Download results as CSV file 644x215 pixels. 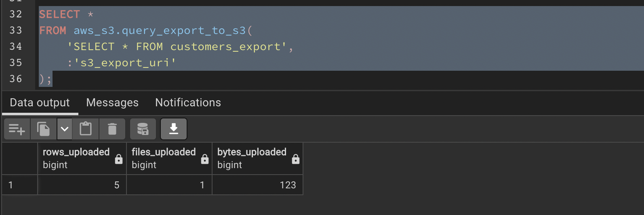[x=174, y=129]
